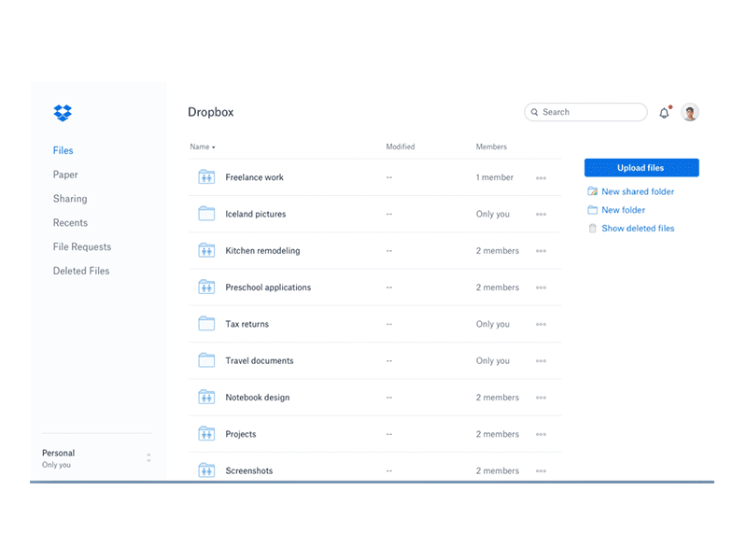Screen dimensions: 747x560
Task: Open more options for Travel documents
Action: (x=541, y=361)
